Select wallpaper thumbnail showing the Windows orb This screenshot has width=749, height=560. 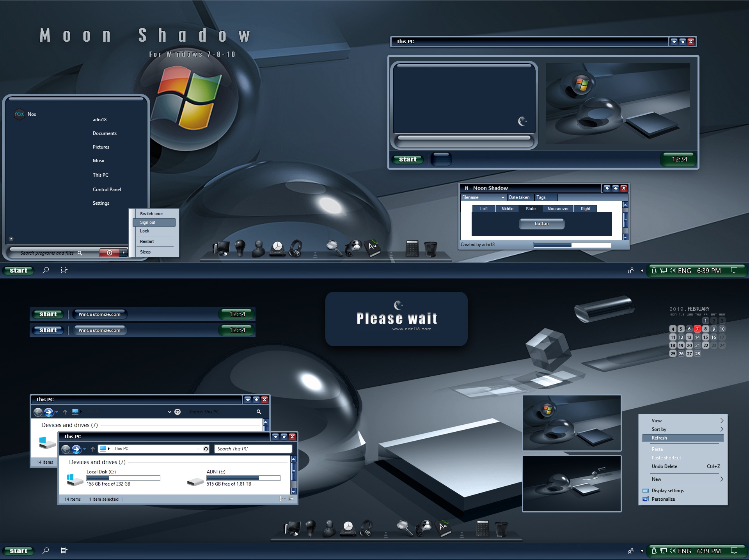(572, 423)
